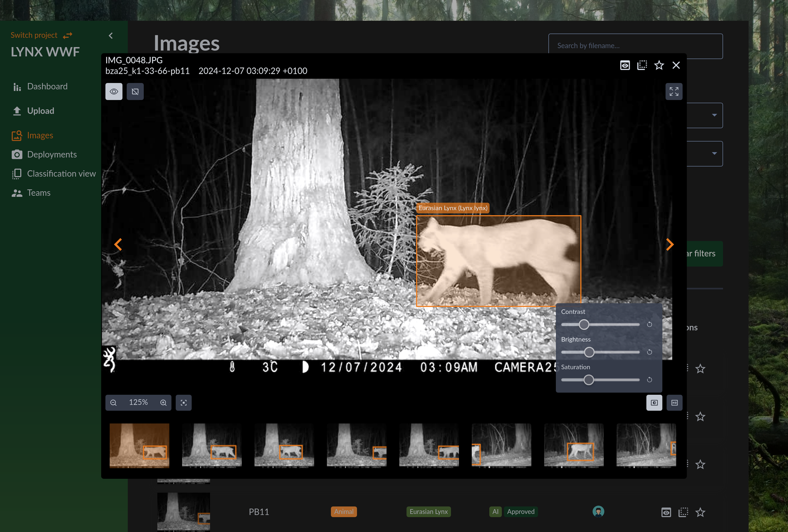Click the 125% zoom level value

[x=138, y=403]
